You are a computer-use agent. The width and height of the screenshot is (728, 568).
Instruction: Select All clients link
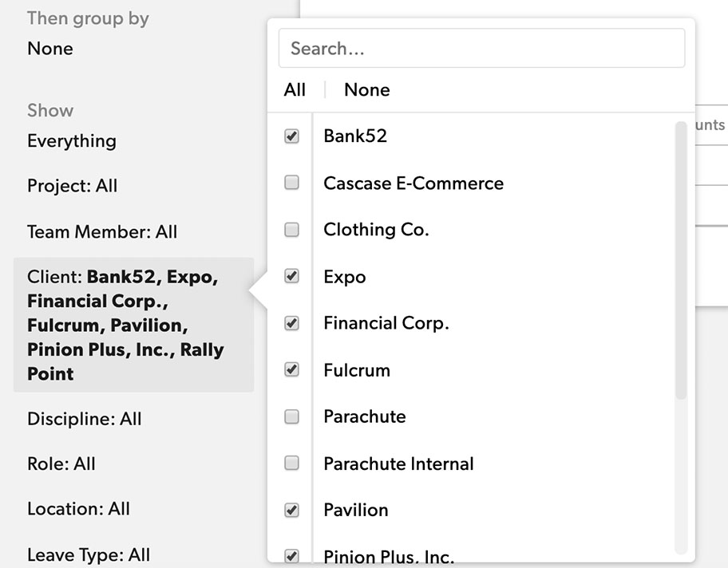(295, 90)
